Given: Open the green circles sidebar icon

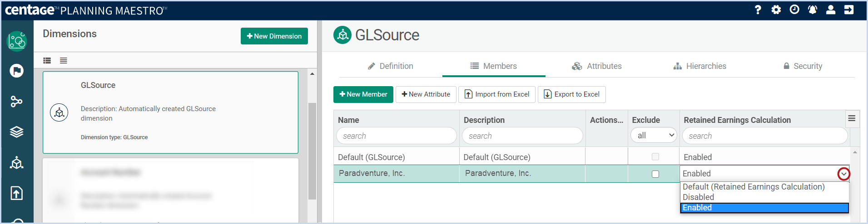Looking at the screenshot, I should tap(17, 41).
